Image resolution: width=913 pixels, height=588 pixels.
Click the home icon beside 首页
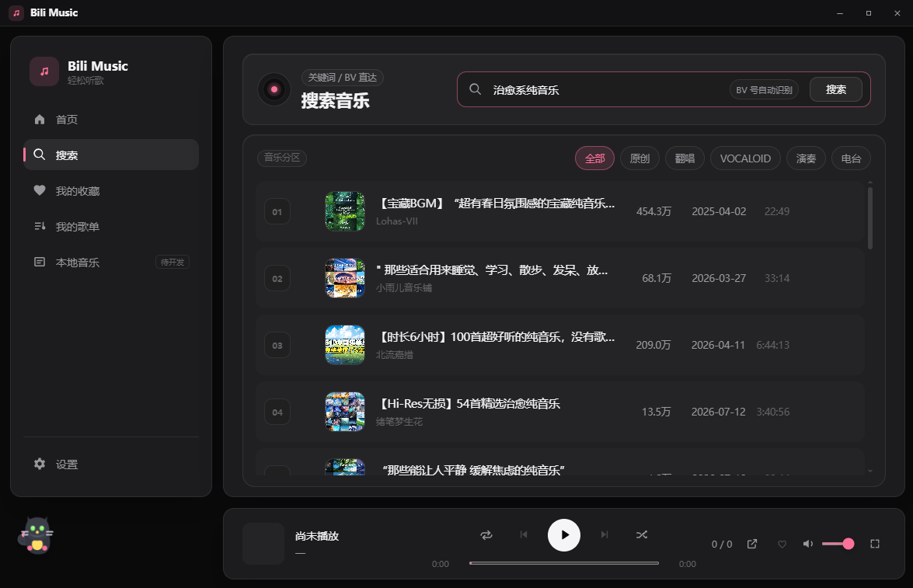pos(40,120)
